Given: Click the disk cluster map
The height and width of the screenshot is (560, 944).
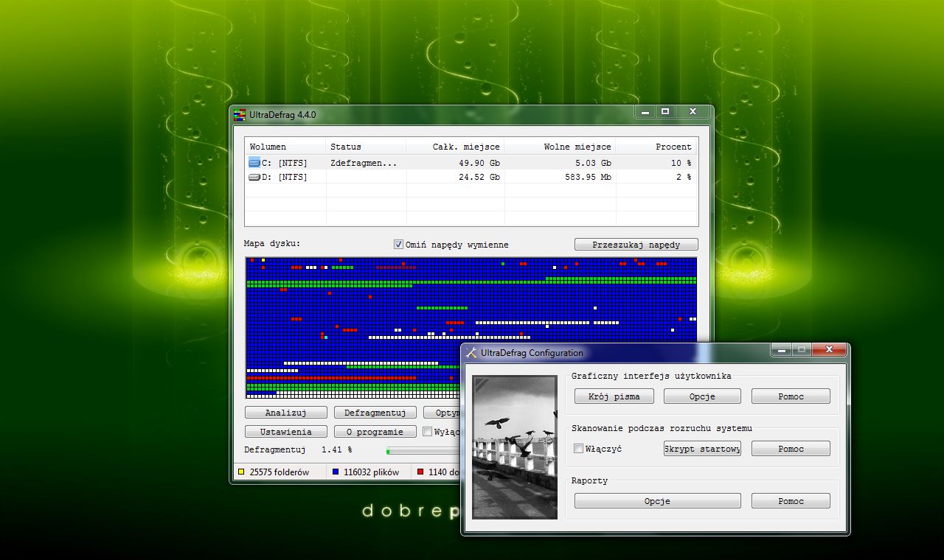Looking at the screenshot, I should point(471,328).
